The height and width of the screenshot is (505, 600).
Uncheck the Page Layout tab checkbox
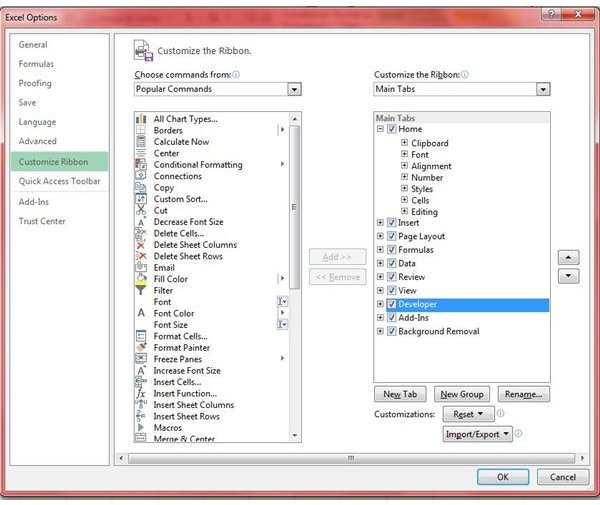(x=391, y=236)
